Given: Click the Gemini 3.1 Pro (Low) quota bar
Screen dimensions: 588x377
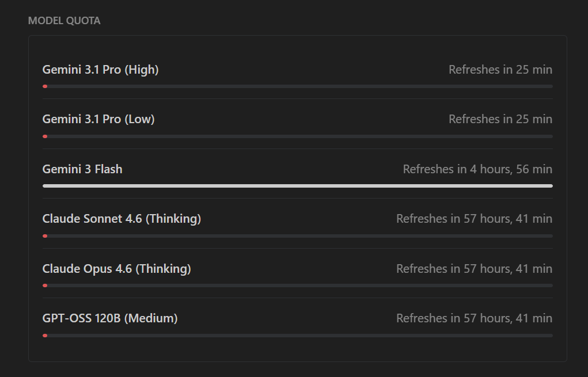Looking at the screenshot, I should pyautogui.click(x=297, y=136).
